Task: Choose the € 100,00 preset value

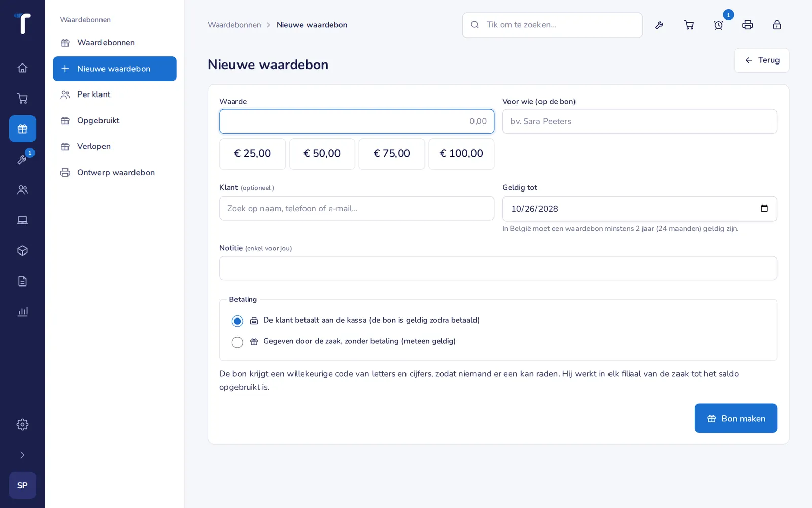Action: click(x=461, y=154)
